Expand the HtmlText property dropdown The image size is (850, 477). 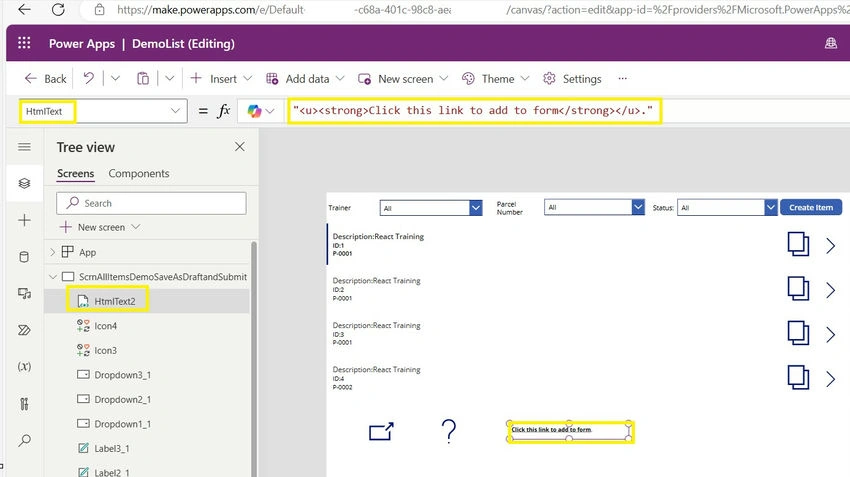[175, 111]
